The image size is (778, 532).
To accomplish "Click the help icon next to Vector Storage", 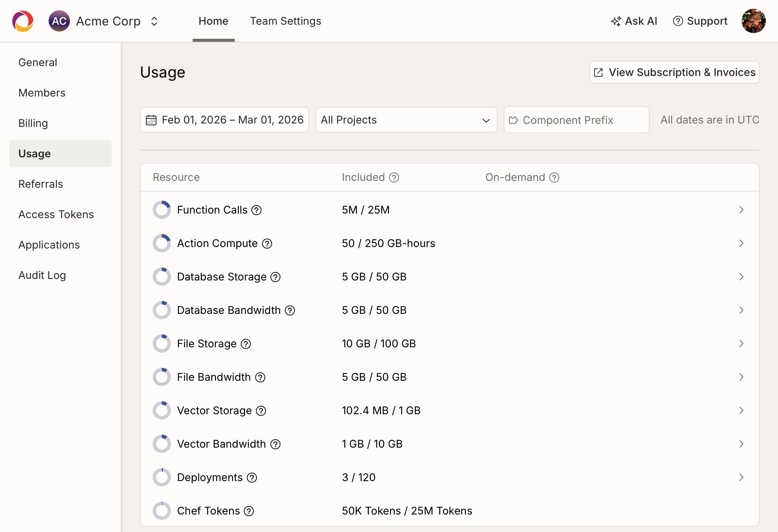I will (x=261, y=411).
